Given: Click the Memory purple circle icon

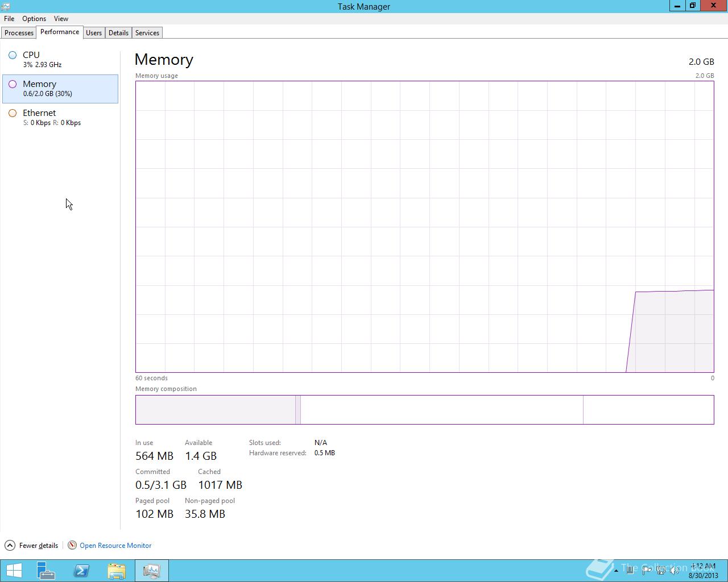Looking at the screenshot, I should point(13,84).
